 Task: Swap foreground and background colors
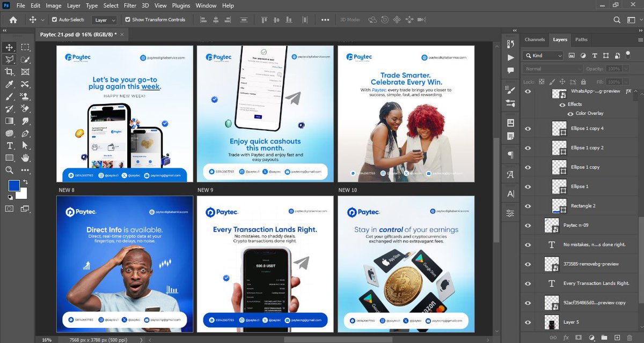coord(25,182)
